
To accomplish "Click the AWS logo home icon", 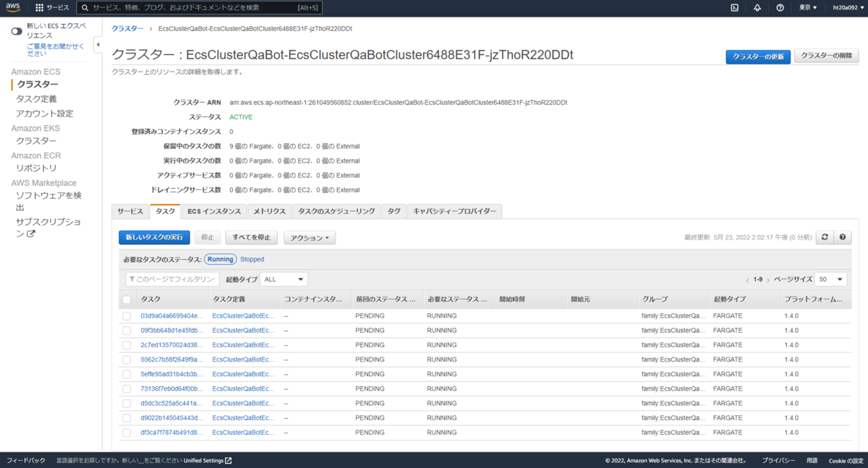I will pyautogui.click(x=14, y=8).
